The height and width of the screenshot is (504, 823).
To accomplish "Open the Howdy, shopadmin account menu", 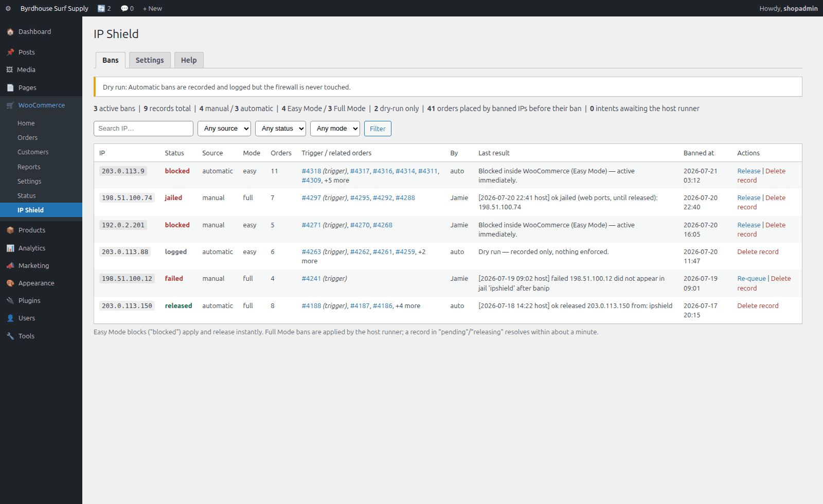I will tap(789, 8).
